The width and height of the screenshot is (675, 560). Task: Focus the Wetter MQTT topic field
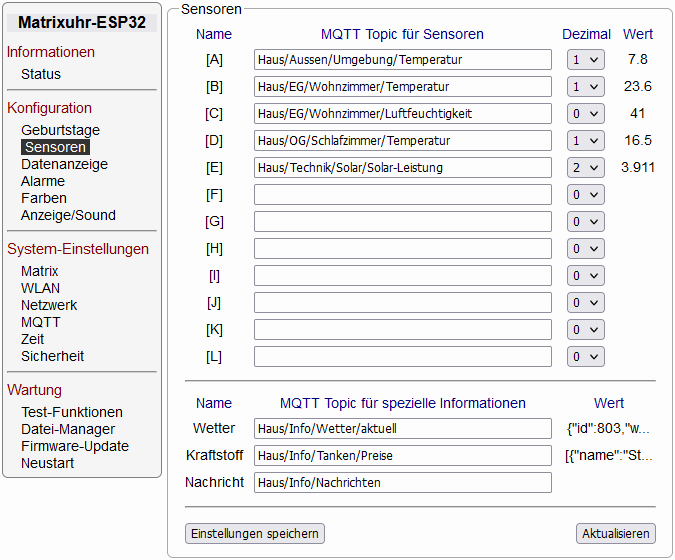(x=402, y=429)
